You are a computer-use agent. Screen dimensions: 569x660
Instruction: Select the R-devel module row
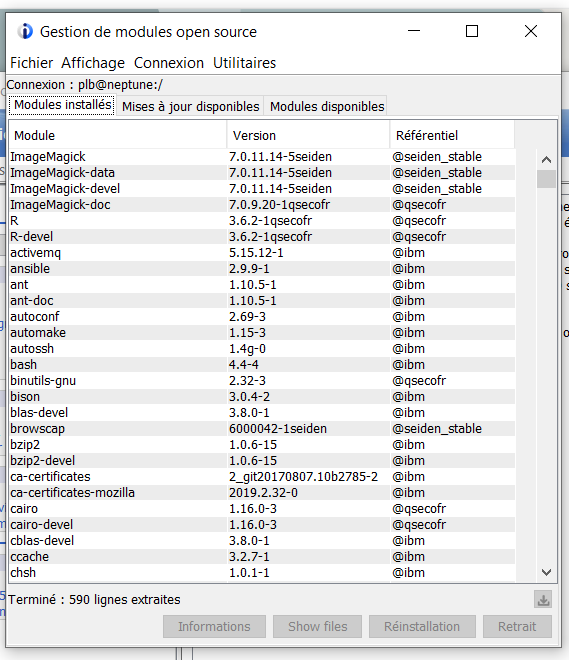tap(262, 237)
